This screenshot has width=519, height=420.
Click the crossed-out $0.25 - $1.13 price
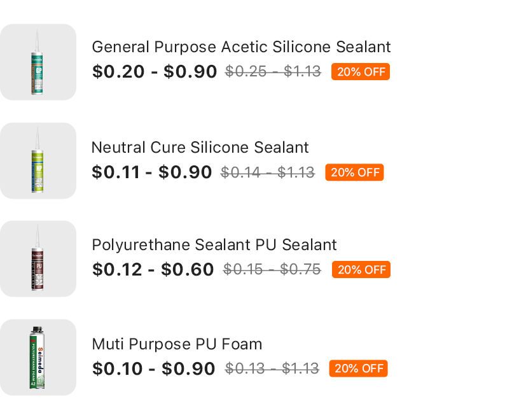pos(273,72)
